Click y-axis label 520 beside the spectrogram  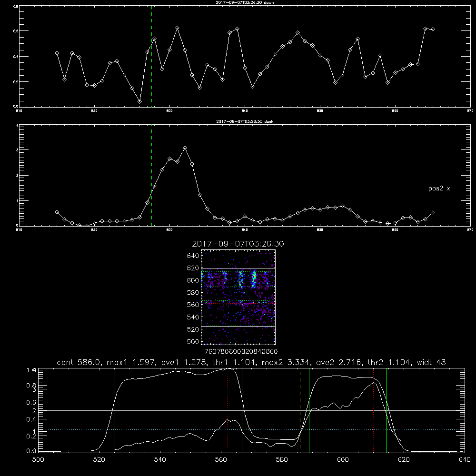pos(193,329)
